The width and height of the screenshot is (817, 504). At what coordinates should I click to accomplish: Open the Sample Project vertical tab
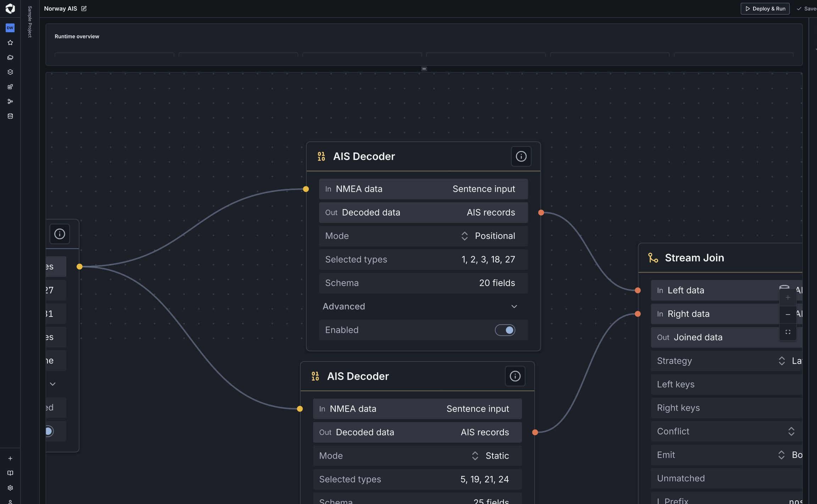30,22
